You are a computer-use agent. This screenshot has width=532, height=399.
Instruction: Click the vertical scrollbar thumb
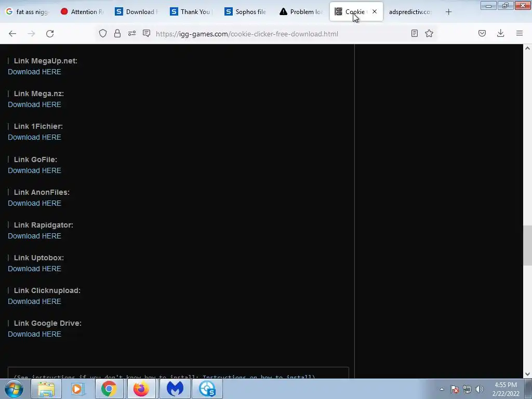[527, 245]
